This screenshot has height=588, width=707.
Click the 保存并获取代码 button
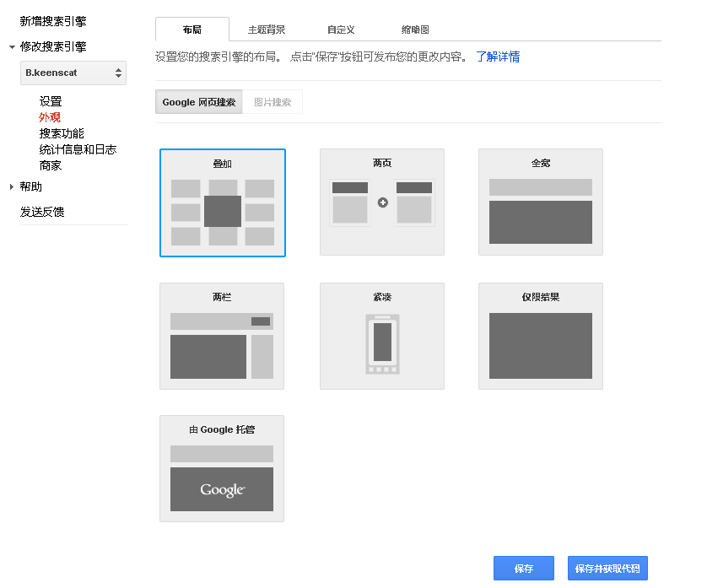coord(607,568)
